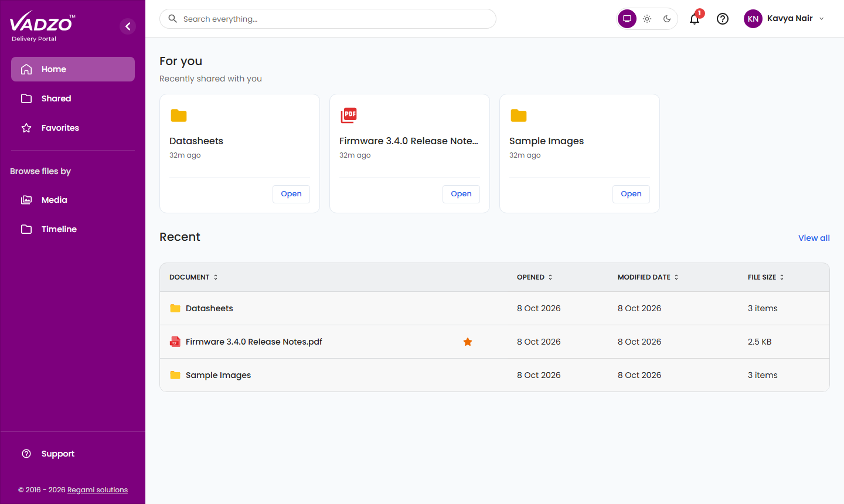Click the Shared folder icon in sidebar
The image size is (844, 504).
click(x=26, y=98)
